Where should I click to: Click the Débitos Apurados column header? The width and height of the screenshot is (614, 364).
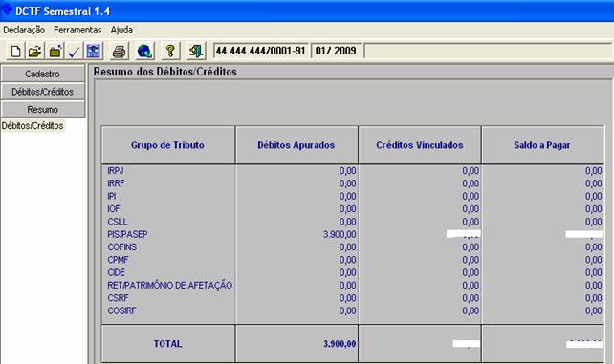(x=296, y=145)
